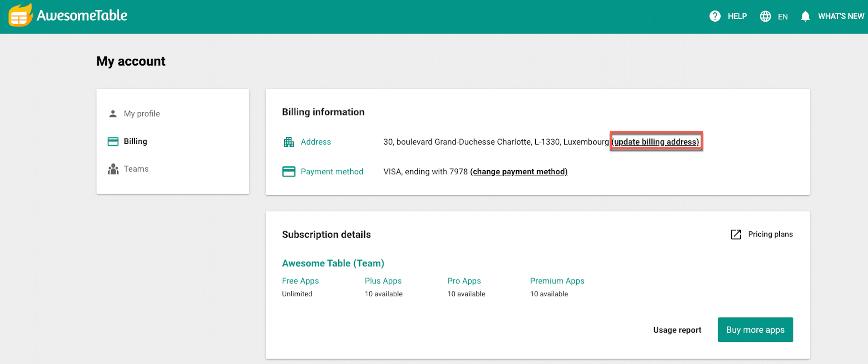
Task: Click the Plus Apps label
Action: coord(383,281)
